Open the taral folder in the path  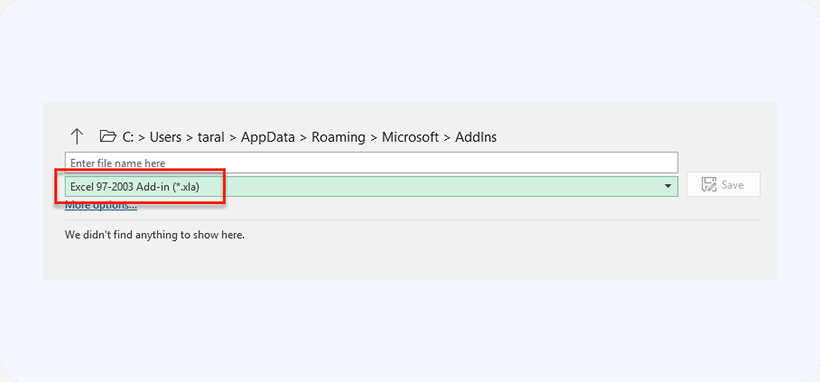[x=211, y=137]
